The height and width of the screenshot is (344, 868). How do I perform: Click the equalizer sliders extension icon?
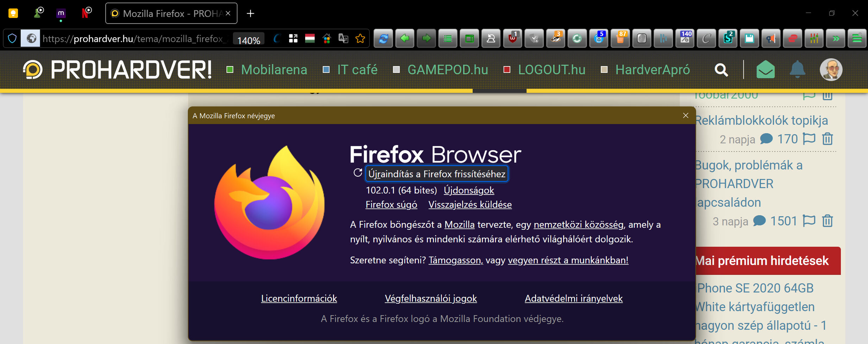tap(814, 38)
